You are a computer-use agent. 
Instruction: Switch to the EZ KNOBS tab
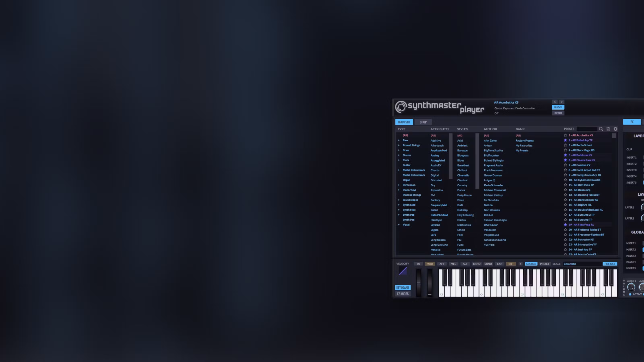tap(402, 294)
